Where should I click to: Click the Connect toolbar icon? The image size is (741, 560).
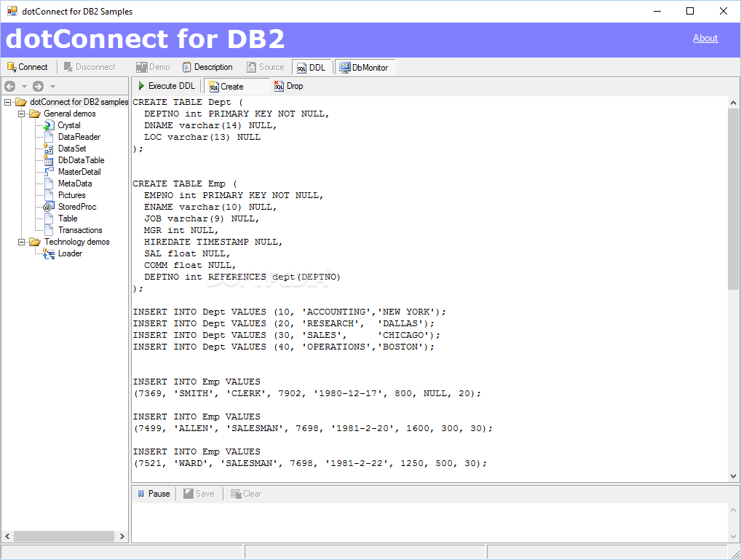click(x=12, y=67)
